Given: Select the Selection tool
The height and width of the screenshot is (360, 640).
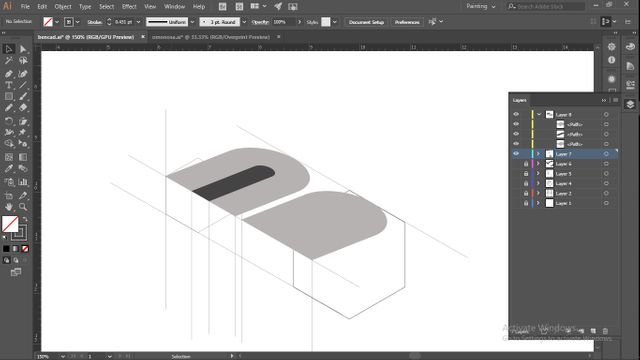Looking at the screenshot, I should (x=9, y=49).
